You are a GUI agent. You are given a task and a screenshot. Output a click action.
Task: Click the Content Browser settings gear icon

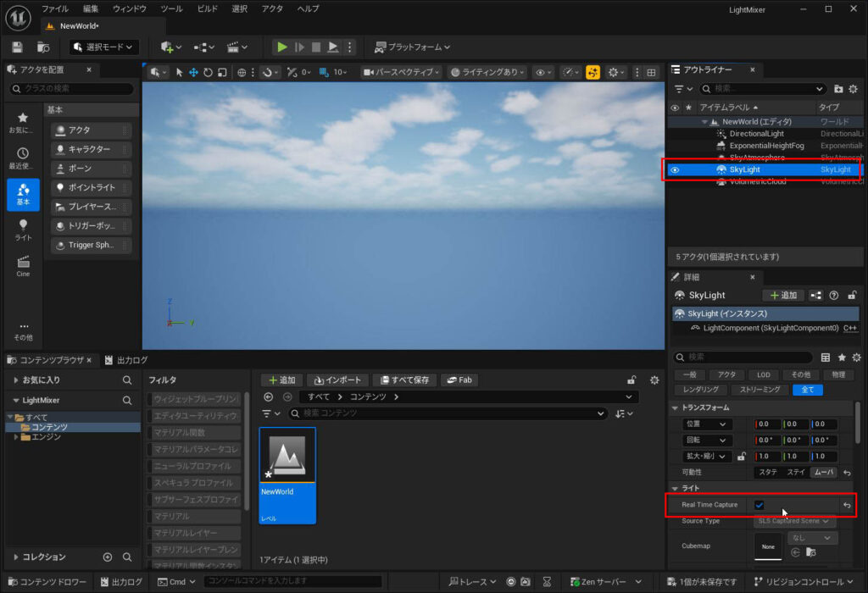tap(654, 380)
